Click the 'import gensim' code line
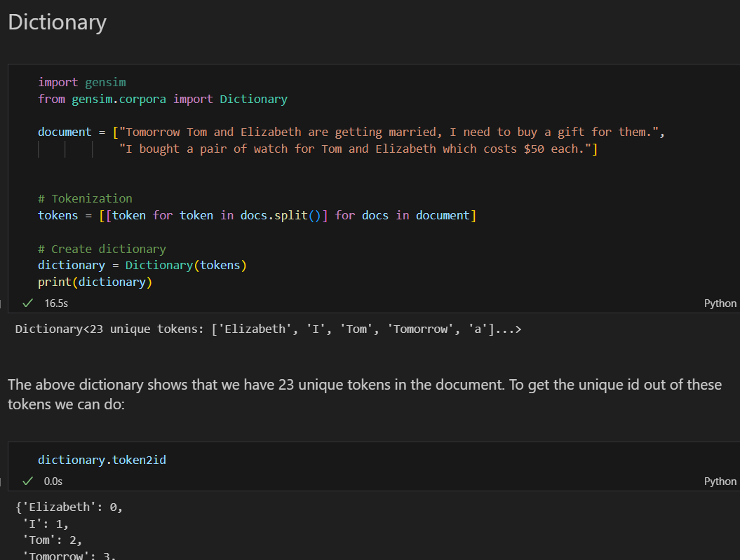 tap(82, 82)
